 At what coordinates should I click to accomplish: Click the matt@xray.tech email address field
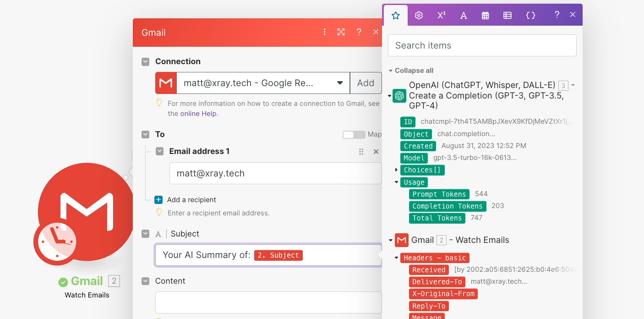pyautogui.click(x=275, y=173)
